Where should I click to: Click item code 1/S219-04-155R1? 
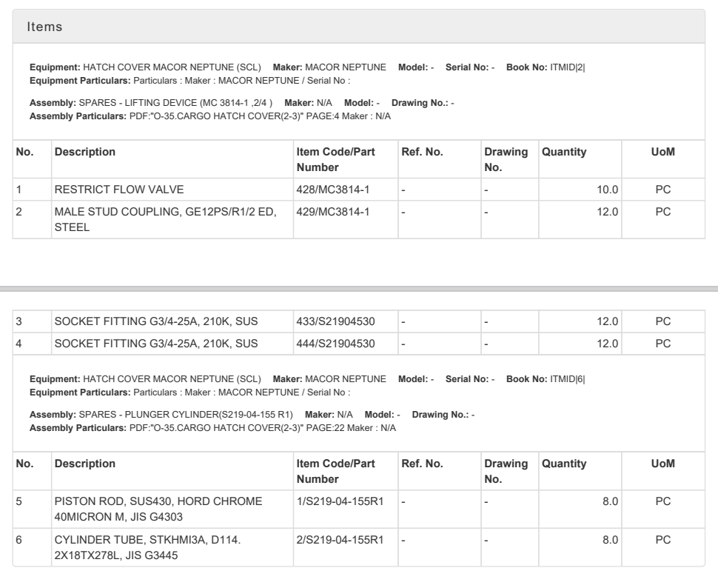pos(339,501)
